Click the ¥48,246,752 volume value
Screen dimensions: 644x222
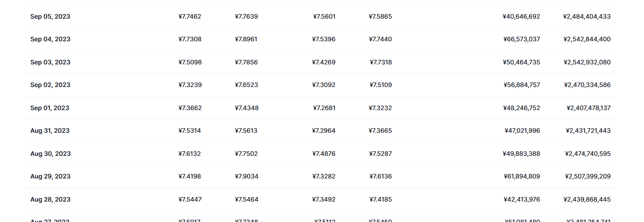click(521, 108)
